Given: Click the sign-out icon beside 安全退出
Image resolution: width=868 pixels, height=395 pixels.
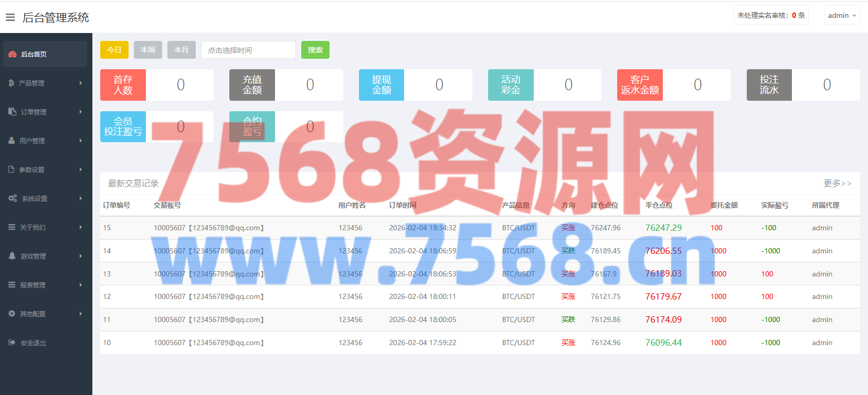Looking at the screenshot, I should (12, 343).
